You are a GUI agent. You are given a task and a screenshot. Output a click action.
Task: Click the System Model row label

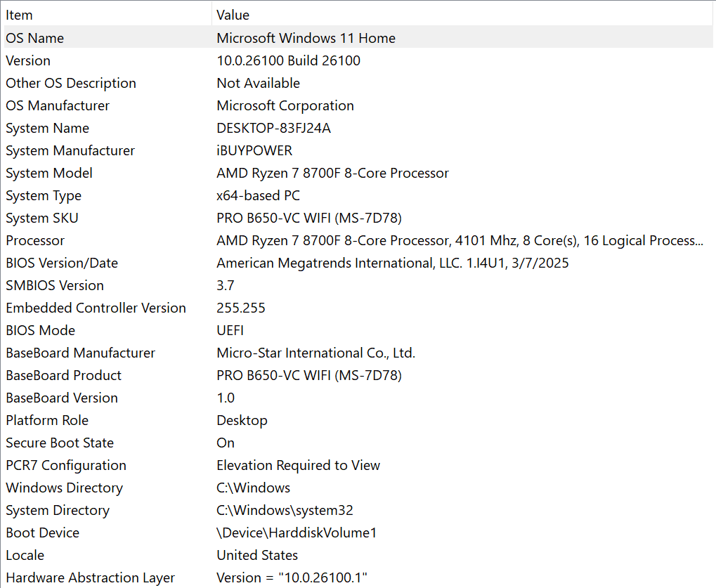pos(49,173)
